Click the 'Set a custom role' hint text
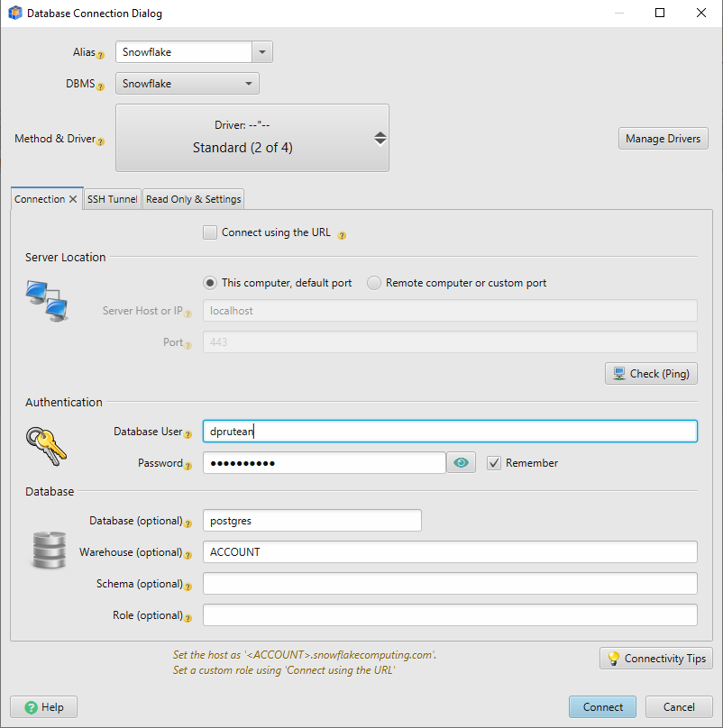This screenshot has width=723, height=728. (283, 670)
